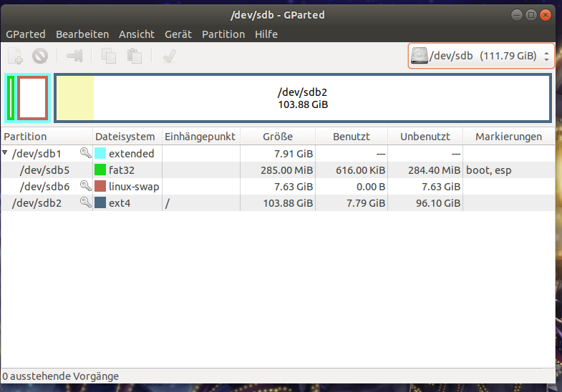This screenshot has height=392, width=562.
Task: Collapse the /dev/sdb1 extended partition tree
Action: 5,152
